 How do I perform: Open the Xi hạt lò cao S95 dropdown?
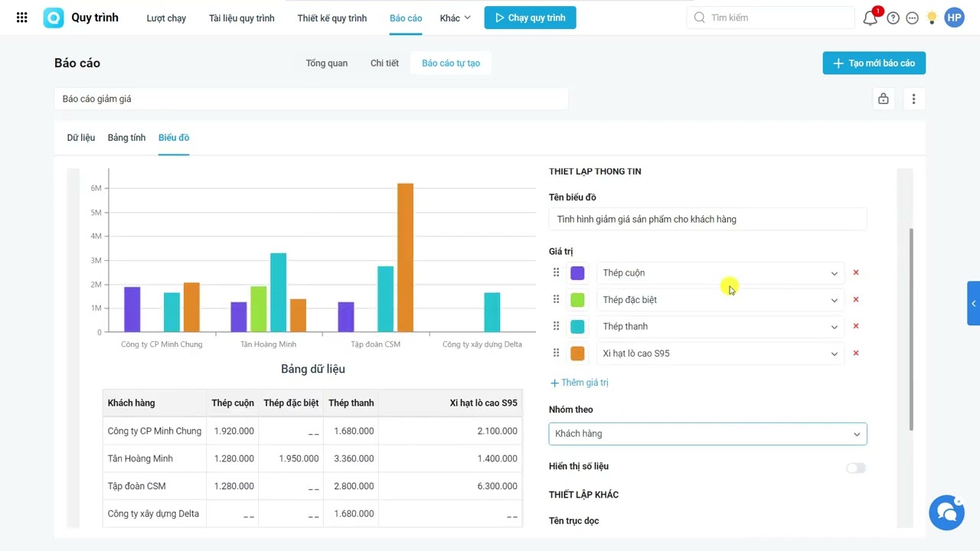pos(720,354)
